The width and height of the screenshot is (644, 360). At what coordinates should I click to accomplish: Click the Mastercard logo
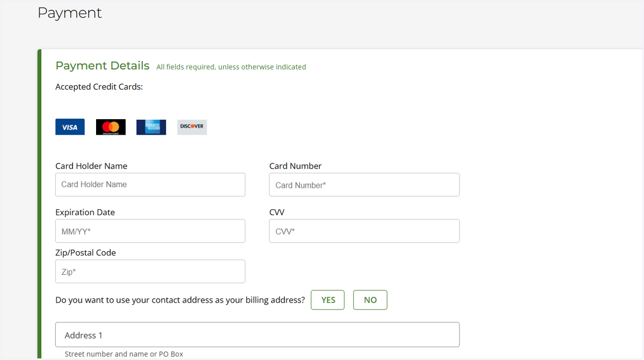(111, 127)
